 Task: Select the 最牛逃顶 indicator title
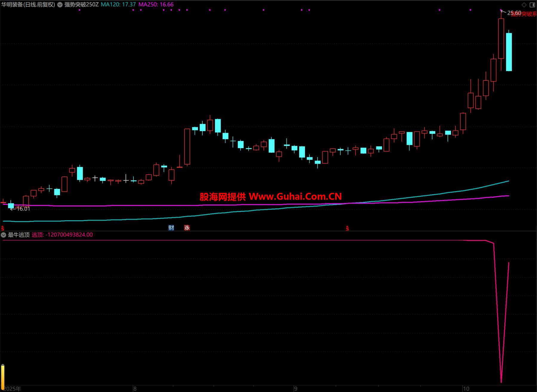pos(19,235)
